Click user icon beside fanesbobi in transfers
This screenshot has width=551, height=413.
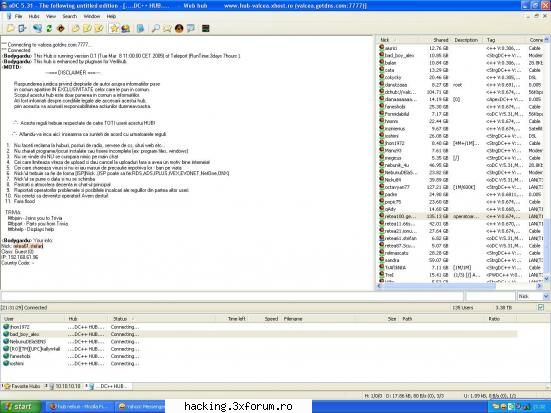coord(6,356)
